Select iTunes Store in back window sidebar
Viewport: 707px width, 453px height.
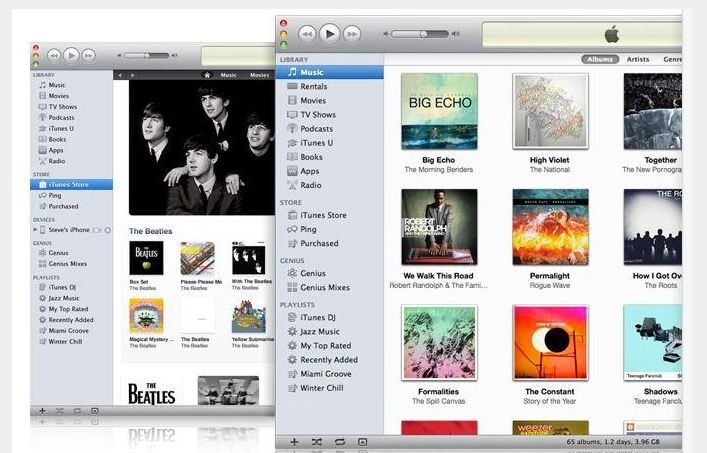pos(71,184)
